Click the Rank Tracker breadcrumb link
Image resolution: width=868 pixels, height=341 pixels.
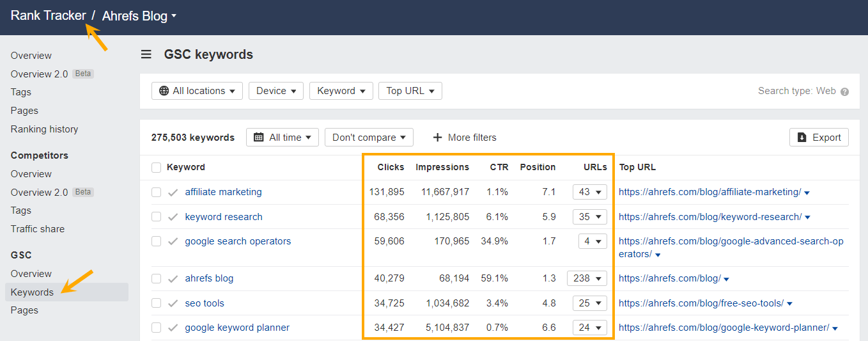49,16
